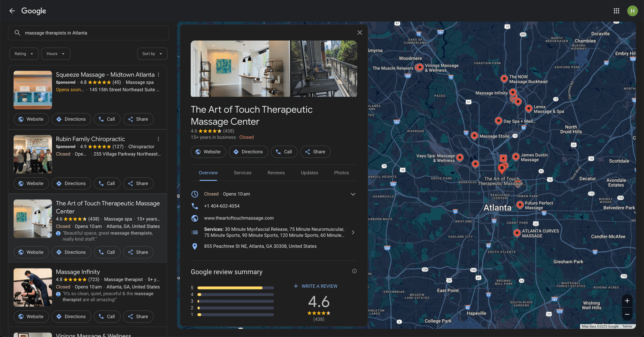Viewport: 644px width, 337px height.
Task: Open Website for Squeeze Massage
Action: coord(31,119)
